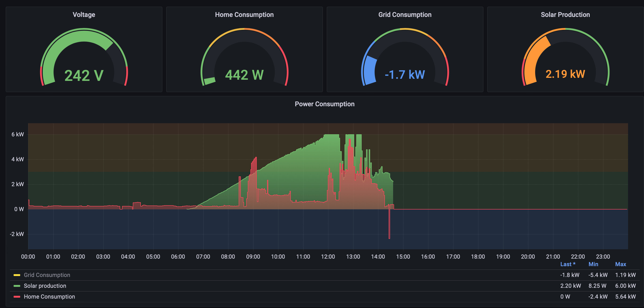Click the green Solar production legend swatch
This screenshot has width=644, height=308.
pos(17,286)
